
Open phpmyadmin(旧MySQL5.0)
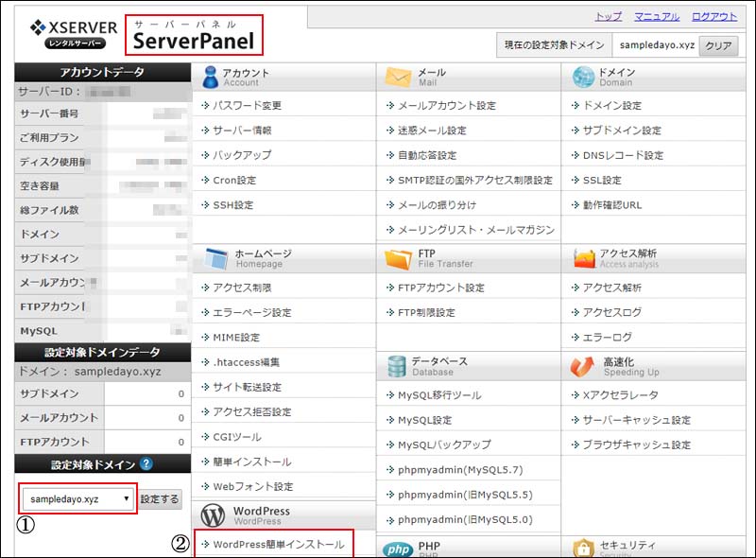(x=465, y=519)
